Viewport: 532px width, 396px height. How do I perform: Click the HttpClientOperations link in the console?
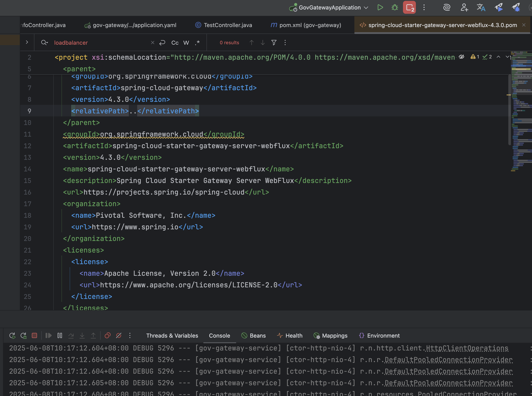[467, 348]
